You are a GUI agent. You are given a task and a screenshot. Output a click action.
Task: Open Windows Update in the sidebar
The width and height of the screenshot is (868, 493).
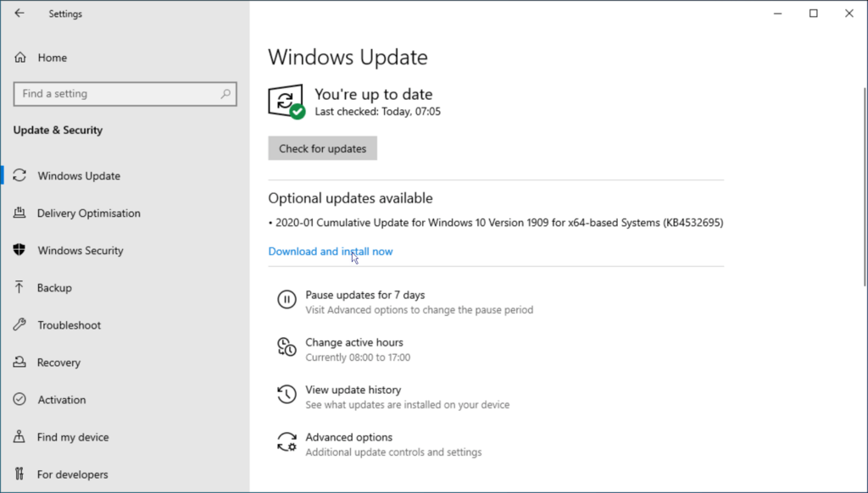(79, 176)
